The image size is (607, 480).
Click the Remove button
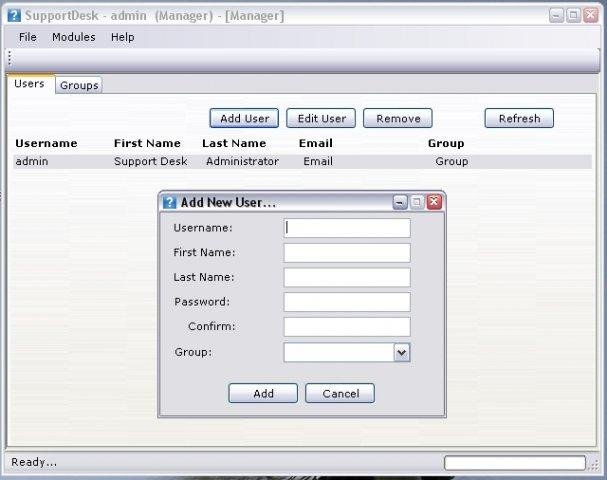click(398, 118)
